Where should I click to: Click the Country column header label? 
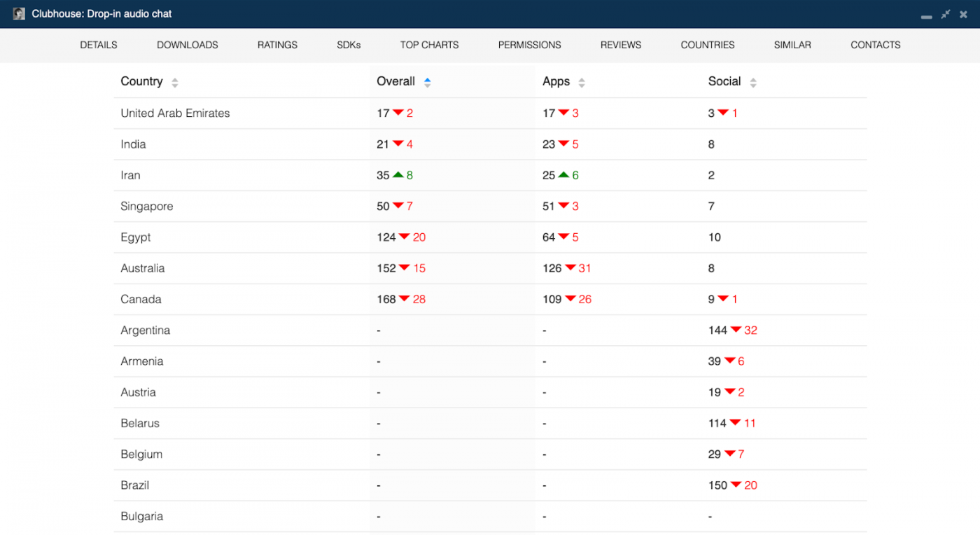click(141, 81)
